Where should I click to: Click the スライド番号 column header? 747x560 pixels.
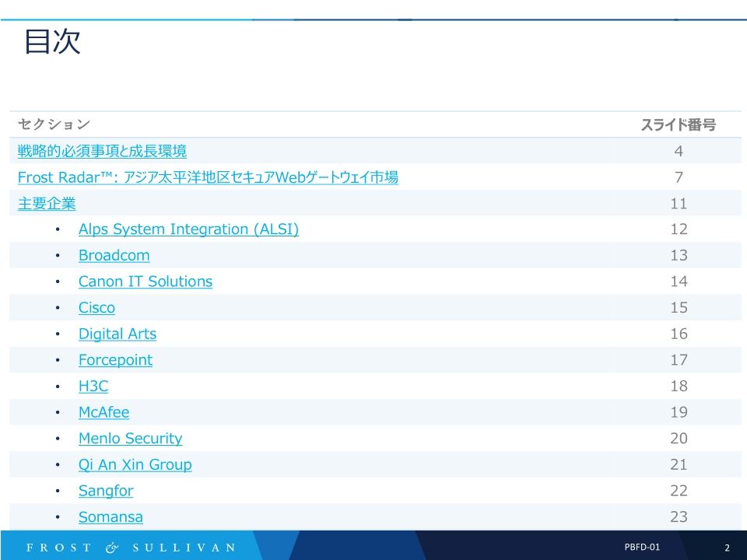point(680,123)
